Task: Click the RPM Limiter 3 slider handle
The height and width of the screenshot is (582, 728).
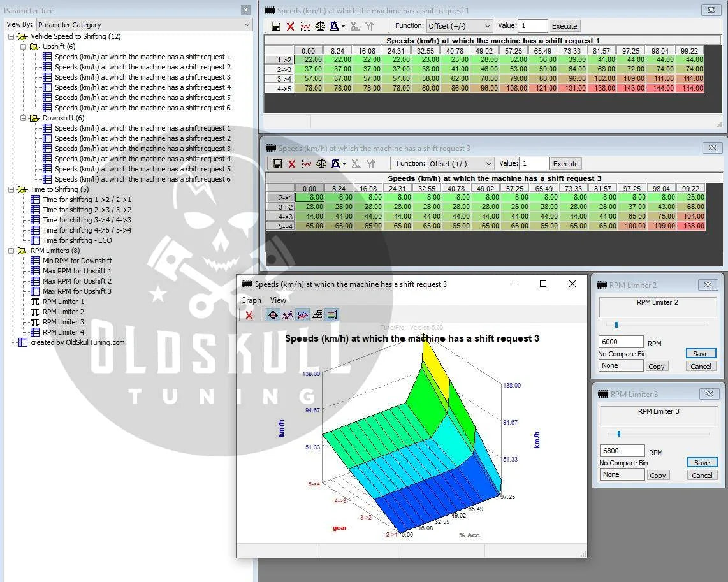Action: pos(618,434)
